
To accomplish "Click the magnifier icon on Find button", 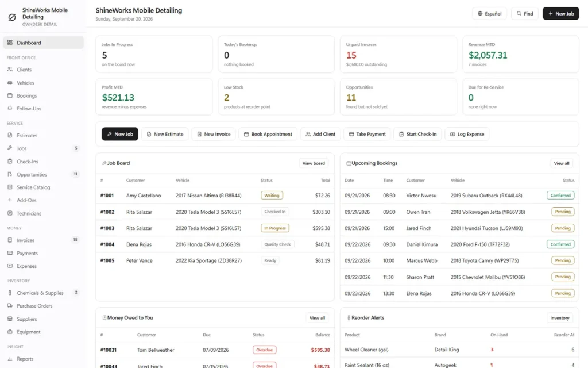I will 519,14.
